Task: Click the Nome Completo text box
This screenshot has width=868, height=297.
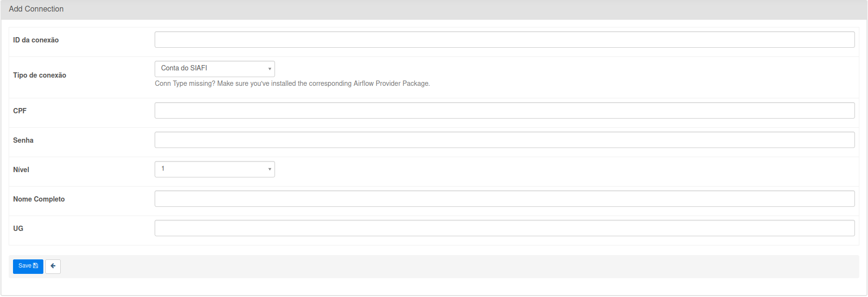Action: tap(504, 199)
